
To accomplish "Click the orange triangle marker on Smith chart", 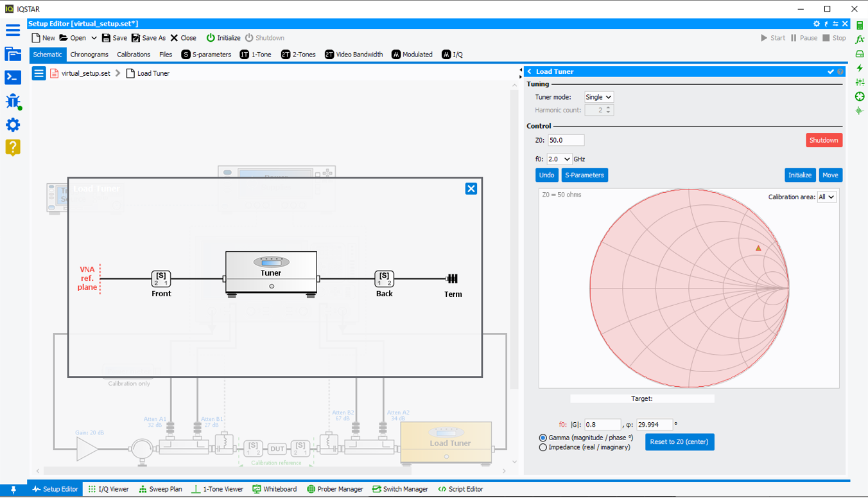I will (758, 248).
